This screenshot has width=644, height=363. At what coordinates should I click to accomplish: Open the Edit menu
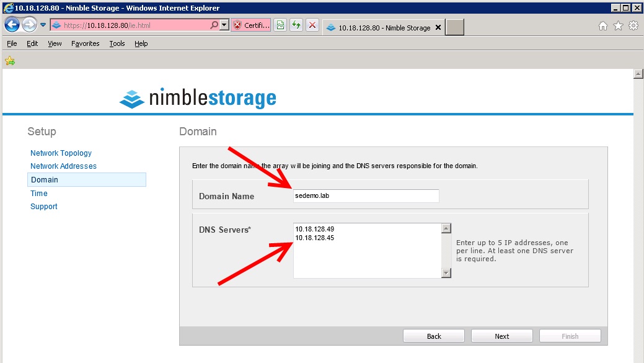click(x=32, y=43)
